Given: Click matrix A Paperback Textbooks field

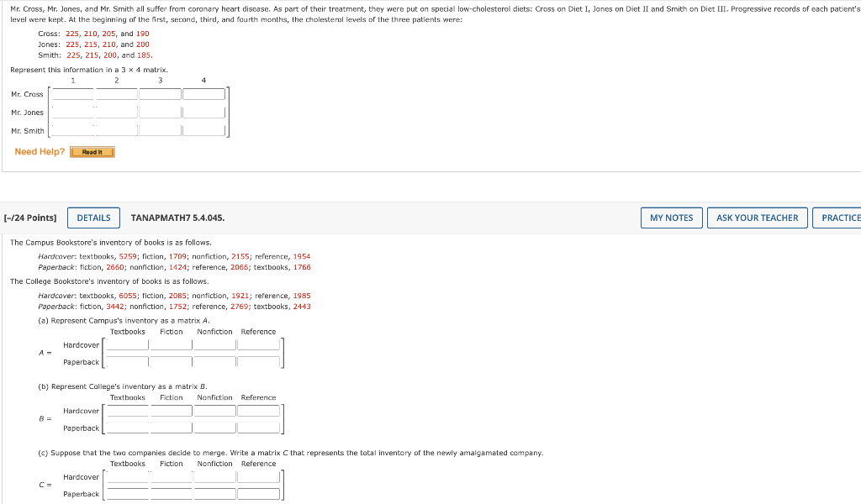Looking at the screenshot, I should pyautogui.click(x=128, y=362).
